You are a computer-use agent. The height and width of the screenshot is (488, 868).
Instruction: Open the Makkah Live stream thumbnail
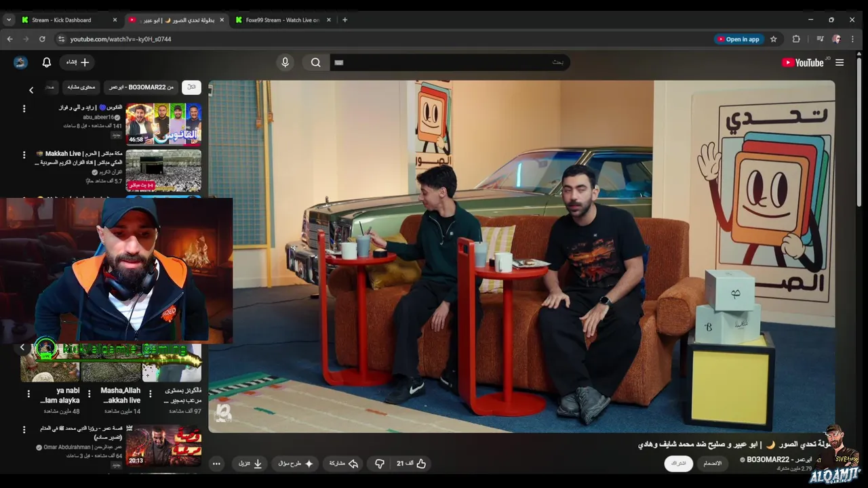pyautogui.click(x=163, y=170)
